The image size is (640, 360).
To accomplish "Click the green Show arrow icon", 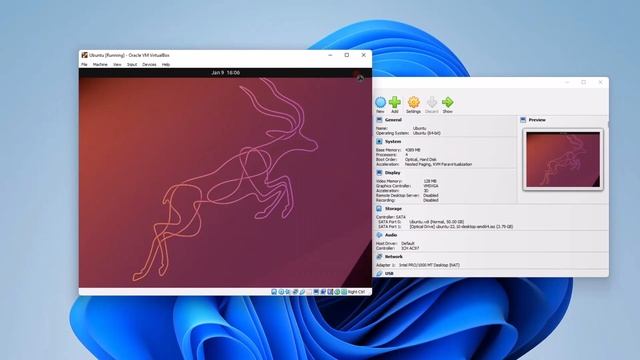I will click(x=448, y=102).
